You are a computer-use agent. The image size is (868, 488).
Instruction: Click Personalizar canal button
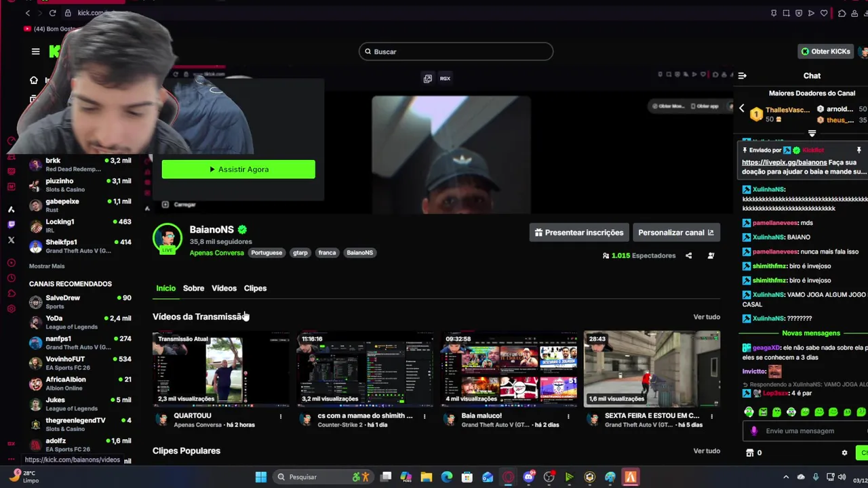click(x=675, y=232)
